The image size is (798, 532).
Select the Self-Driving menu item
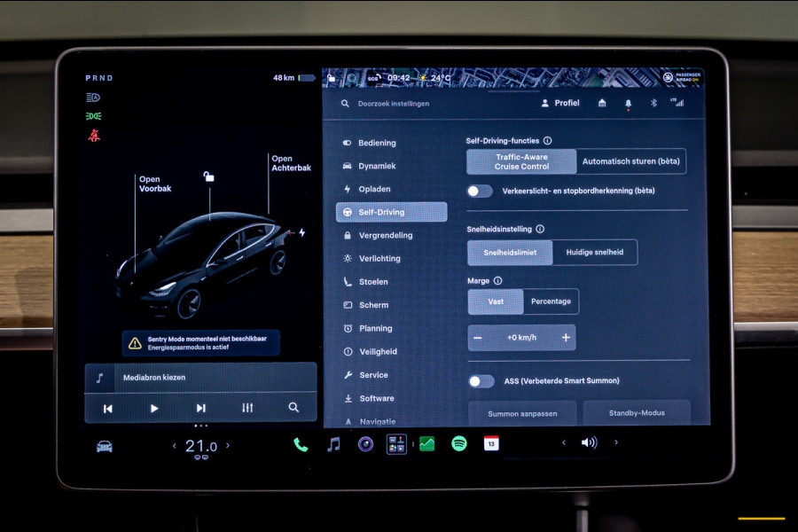tap(392, 212)
